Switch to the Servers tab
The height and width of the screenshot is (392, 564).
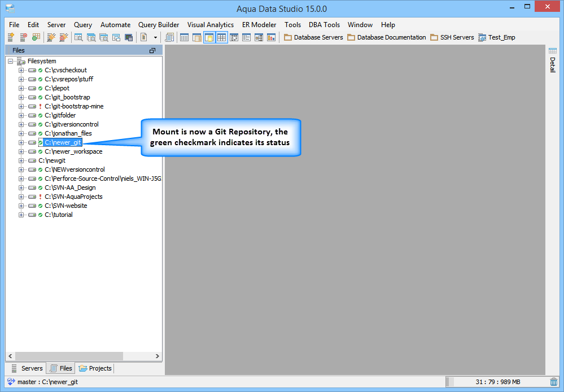click(x=27, y=368)
